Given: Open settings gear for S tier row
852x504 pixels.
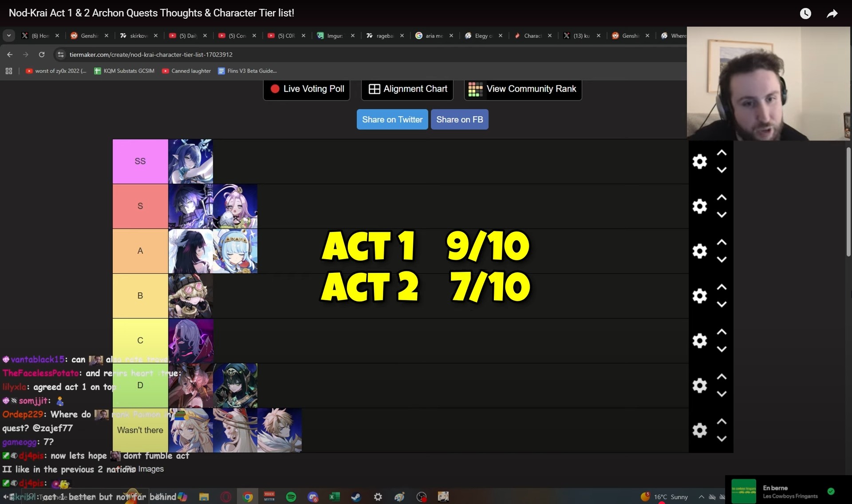Looking at the screenshot, I should (700, 206).
